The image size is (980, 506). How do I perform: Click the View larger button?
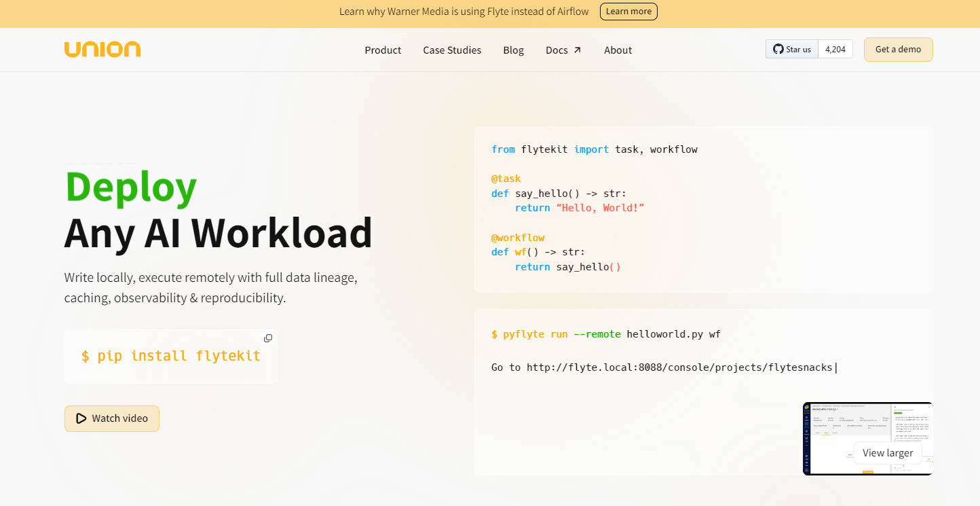coord(887,453)
